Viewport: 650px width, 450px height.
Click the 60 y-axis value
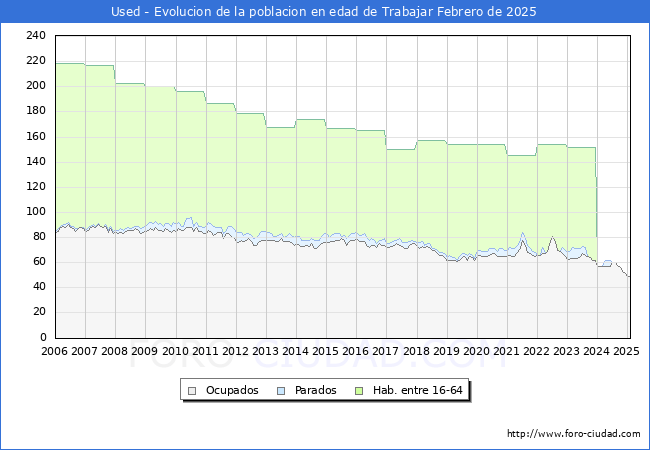pos(39,262)
